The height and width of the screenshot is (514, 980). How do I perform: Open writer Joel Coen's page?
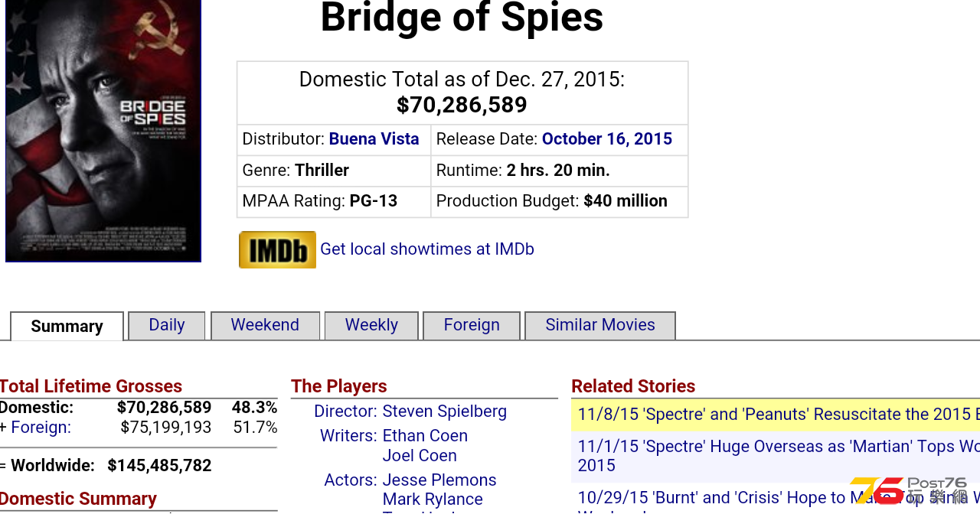click(420, 456)
